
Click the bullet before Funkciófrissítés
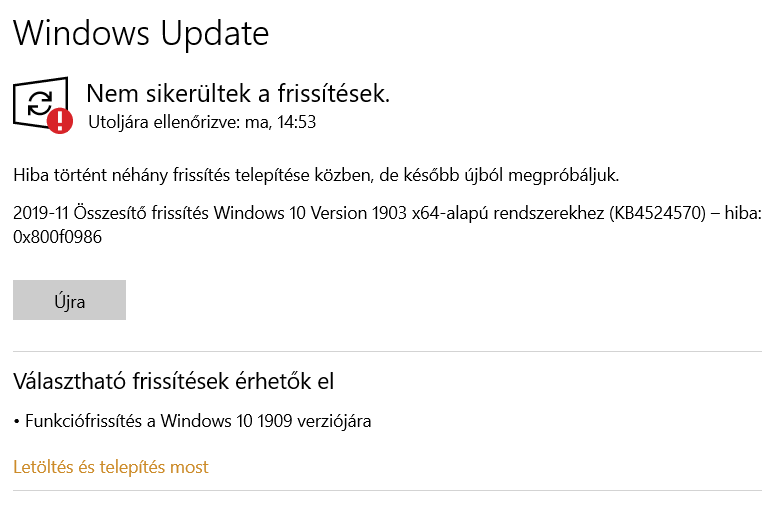tap(17, 422)
